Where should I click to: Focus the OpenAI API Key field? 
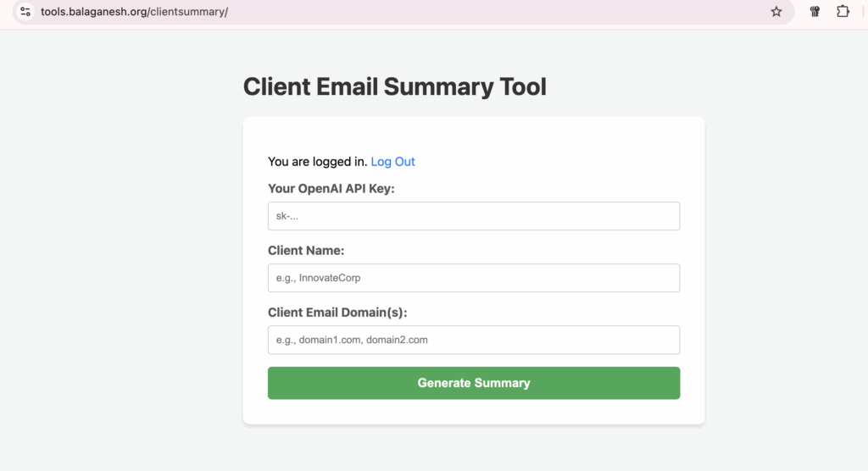[x=474, y=216]
